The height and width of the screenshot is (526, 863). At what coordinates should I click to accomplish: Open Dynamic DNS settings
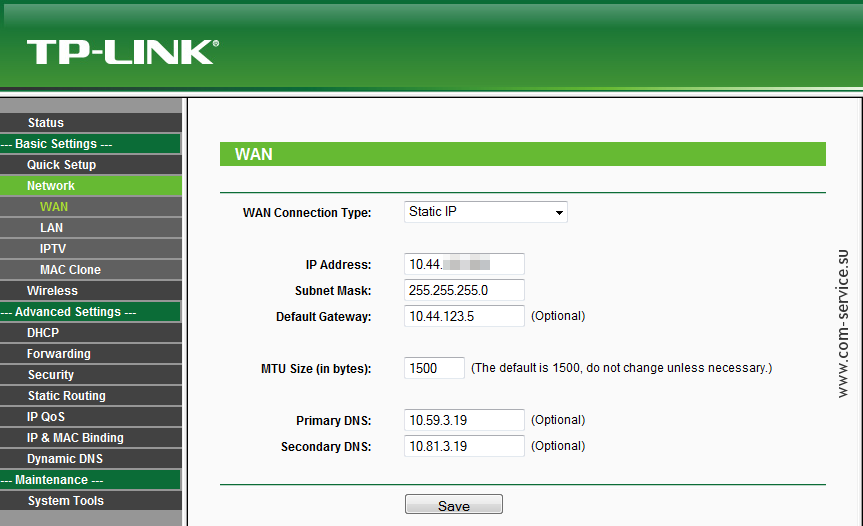coord(91,459)
